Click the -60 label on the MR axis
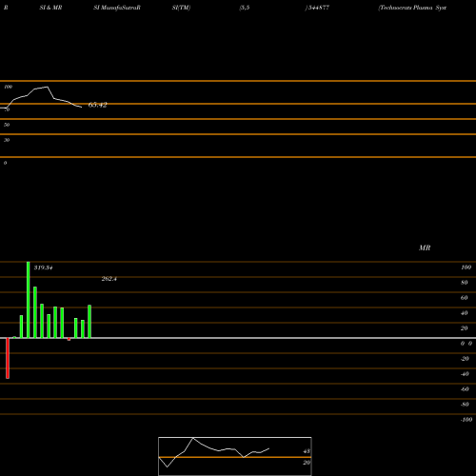Viewport: 476px width, 476px height. coord(465,389)
